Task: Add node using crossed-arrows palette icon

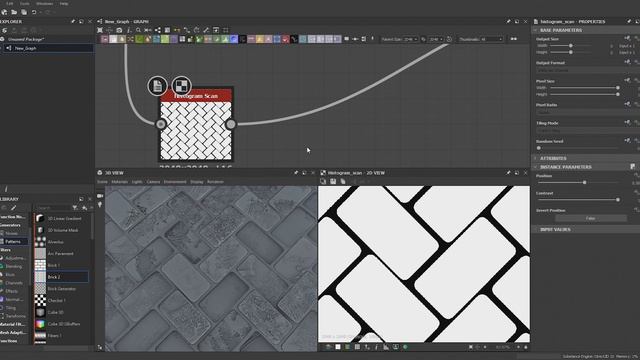Action: (131, 39)
